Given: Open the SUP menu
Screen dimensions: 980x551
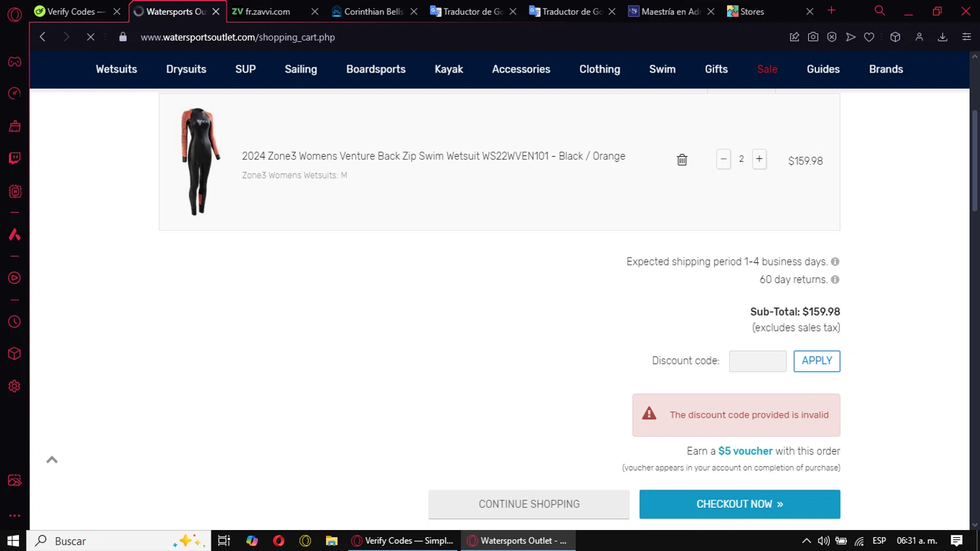Looking at the screenshot, I should coord(246,69).
